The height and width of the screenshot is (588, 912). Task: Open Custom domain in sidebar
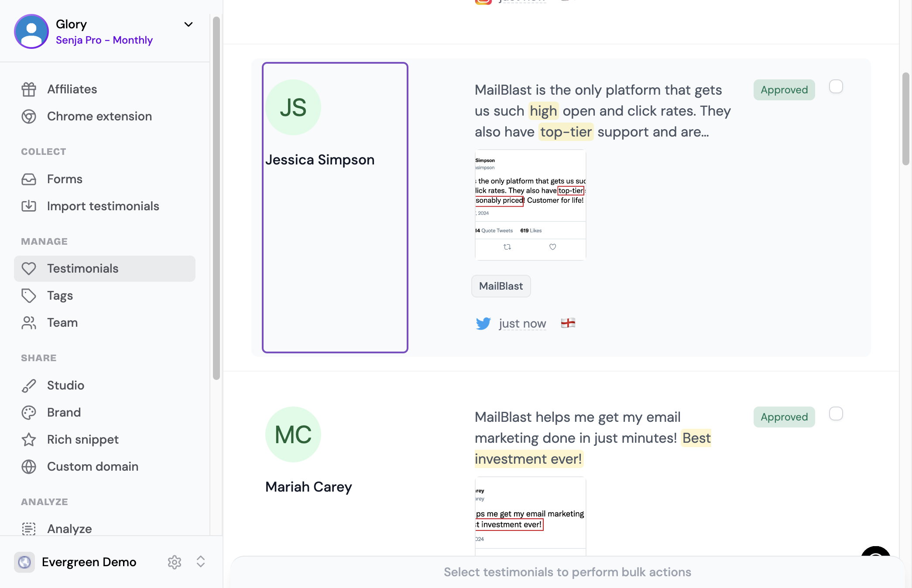[x=105, y=467]
